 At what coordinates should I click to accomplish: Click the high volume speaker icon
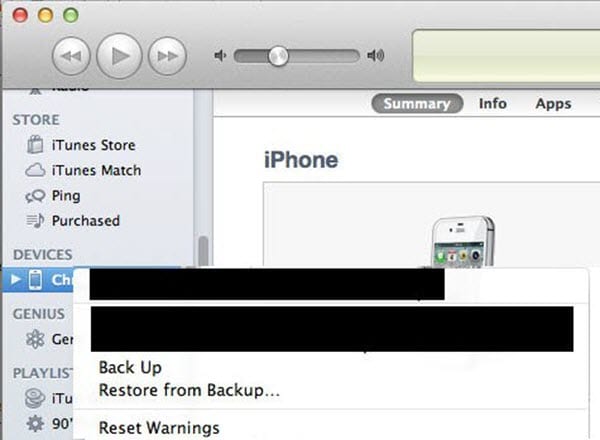click(375, 56)
